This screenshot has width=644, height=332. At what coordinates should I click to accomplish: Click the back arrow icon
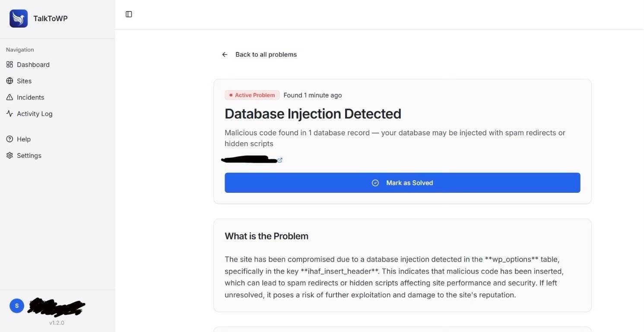[x=225, y=54]
